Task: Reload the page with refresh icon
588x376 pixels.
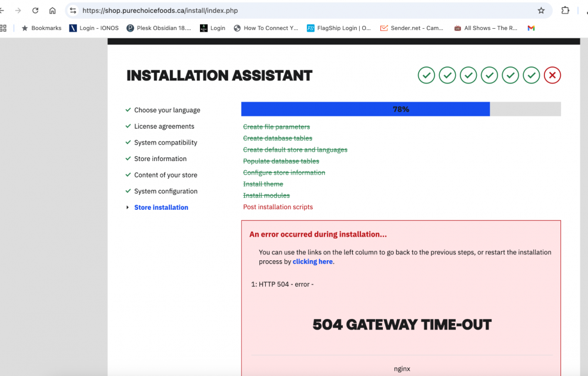Action: (x=35, y=11)
